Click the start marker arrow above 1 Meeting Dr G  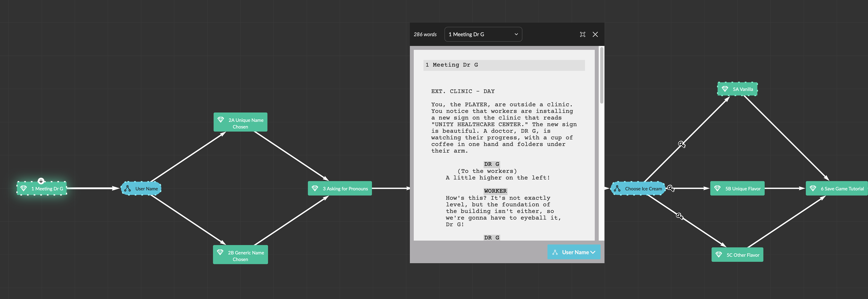click(41, 181)
